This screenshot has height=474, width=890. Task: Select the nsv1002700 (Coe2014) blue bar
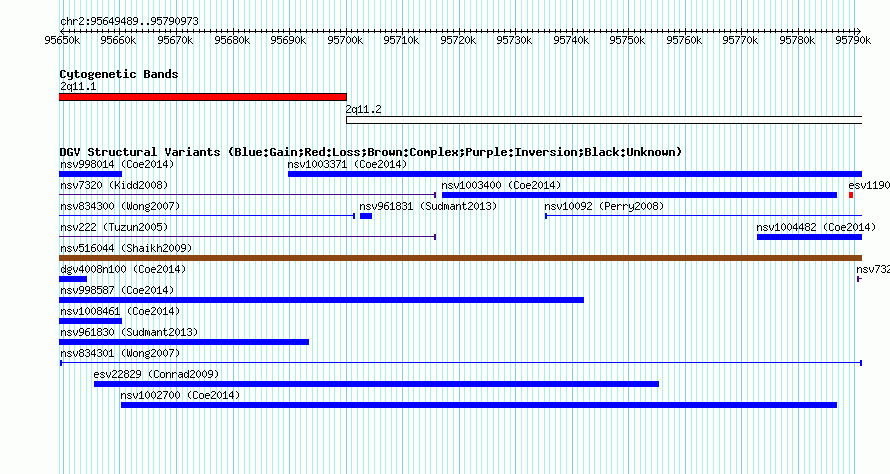[x=479, y=405]
